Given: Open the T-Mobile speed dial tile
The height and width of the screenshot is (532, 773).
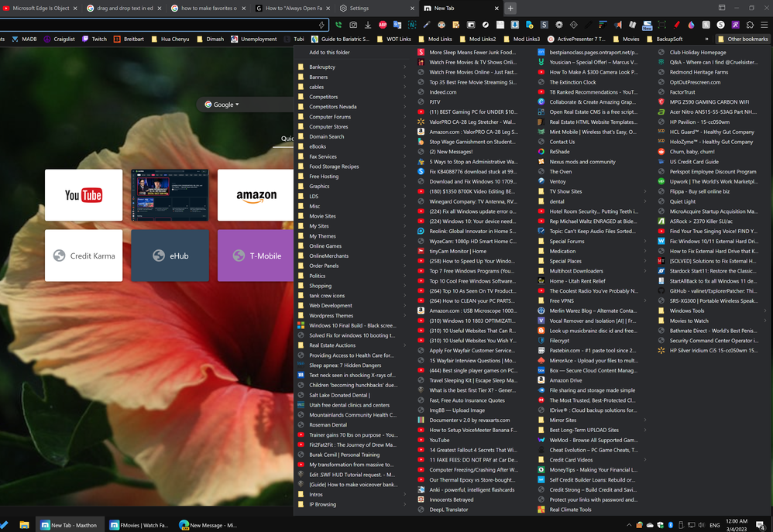Looking at the screenshot, I should tap(256, 256).
